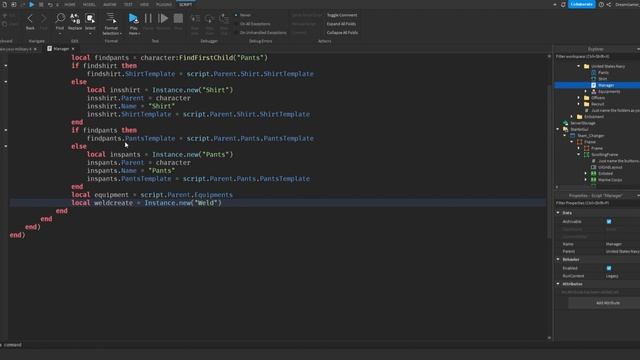Open the AVATAR ribbon tab
Screen dimensions: 640x360
109,4
